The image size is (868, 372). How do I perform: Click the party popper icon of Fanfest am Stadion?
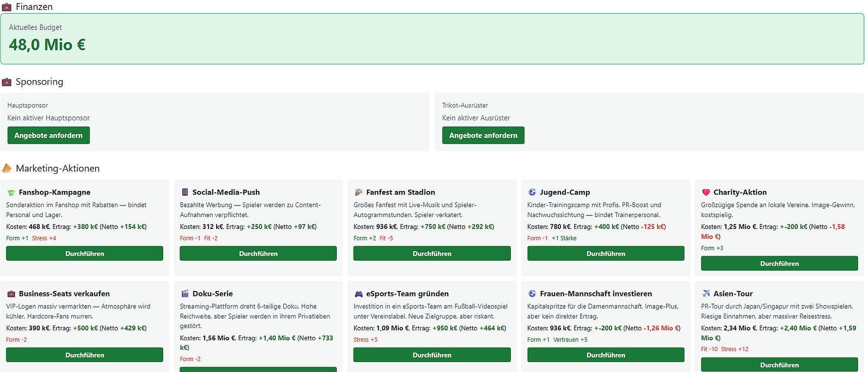pos(359,192)
